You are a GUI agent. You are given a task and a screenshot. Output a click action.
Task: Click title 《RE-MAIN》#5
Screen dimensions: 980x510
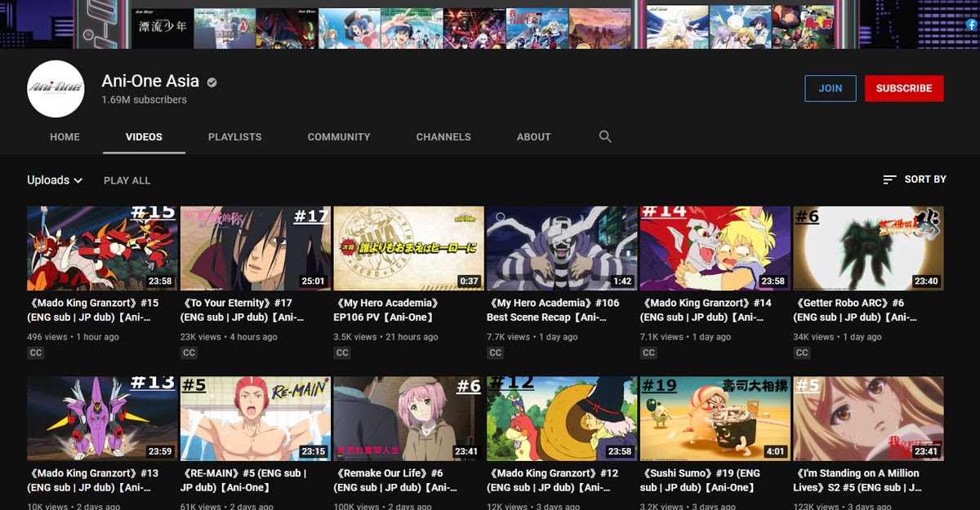tap(244, 481)
